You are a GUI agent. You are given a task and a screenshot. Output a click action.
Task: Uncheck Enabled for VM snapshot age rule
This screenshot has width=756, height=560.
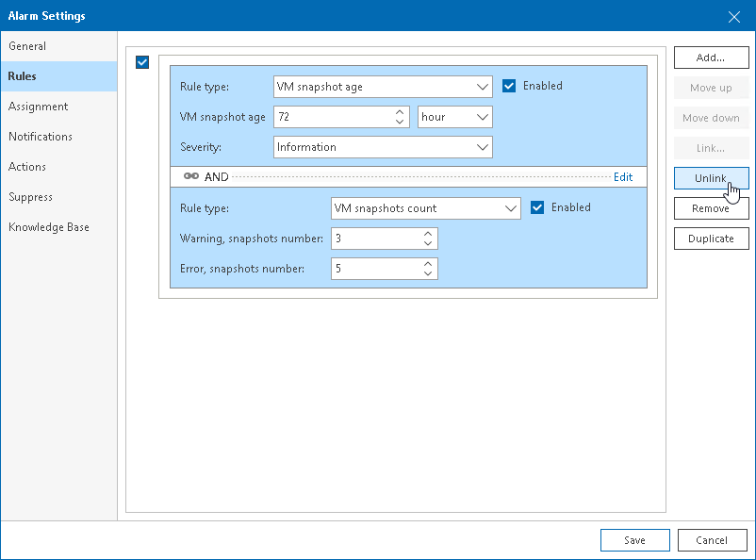point(509,86)
